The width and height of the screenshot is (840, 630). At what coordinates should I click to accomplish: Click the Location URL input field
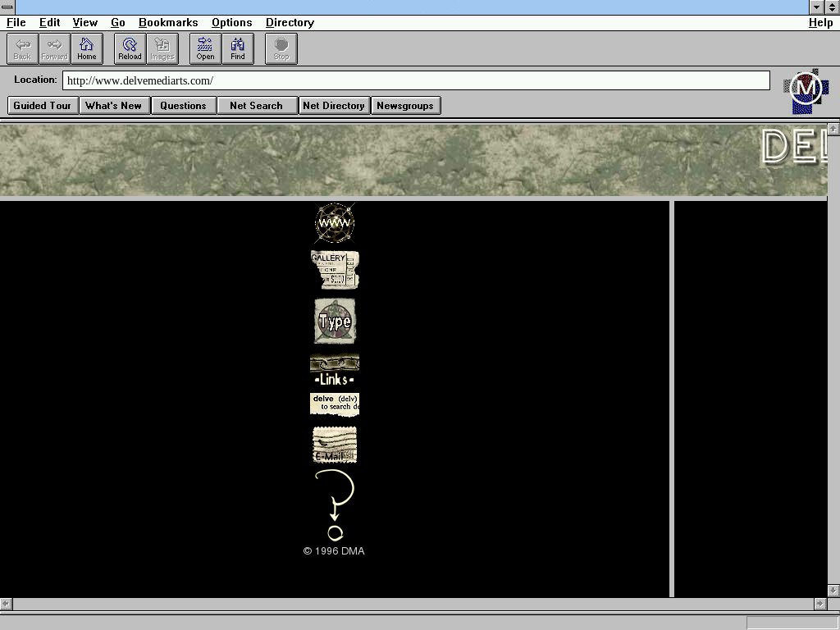[416, 80]
